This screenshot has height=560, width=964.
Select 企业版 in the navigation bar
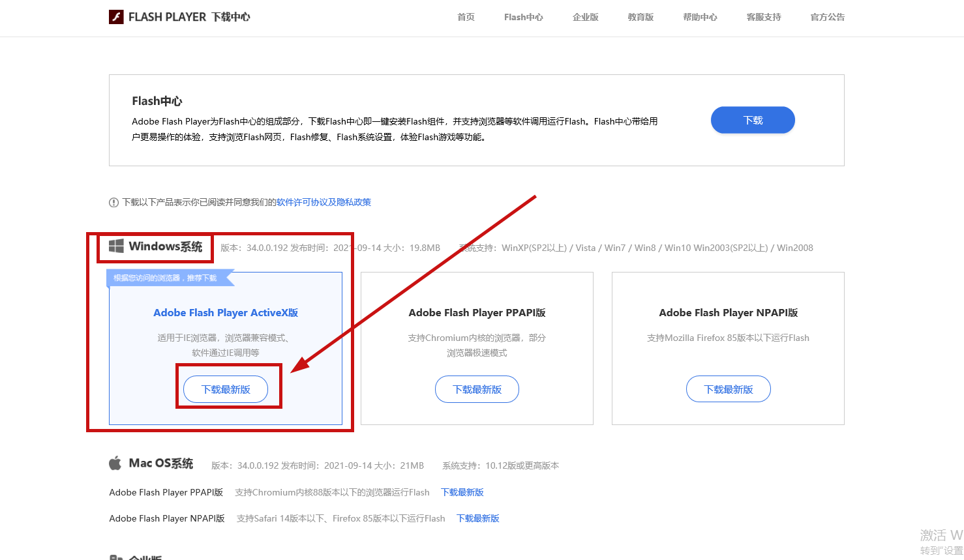585,17
